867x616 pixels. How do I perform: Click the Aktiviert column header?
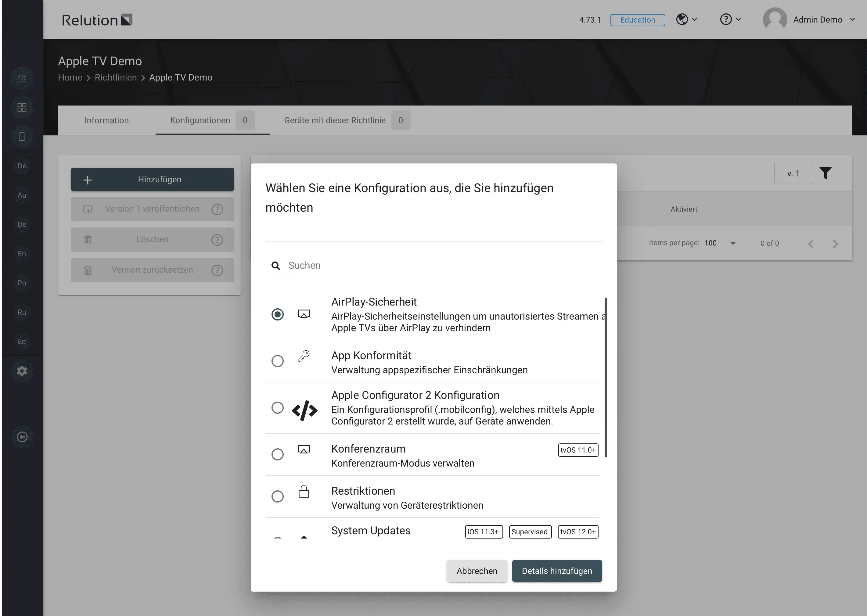tap(684, 209)
